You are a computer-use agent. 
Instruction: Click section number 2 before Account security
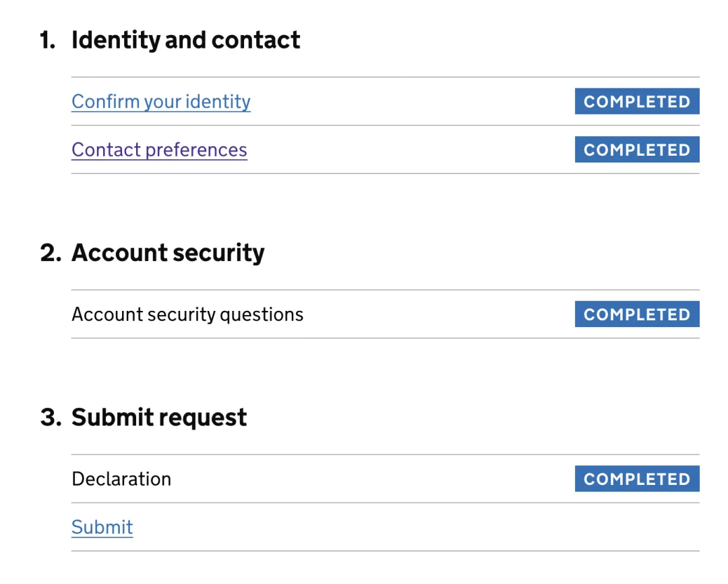(50, 253)
